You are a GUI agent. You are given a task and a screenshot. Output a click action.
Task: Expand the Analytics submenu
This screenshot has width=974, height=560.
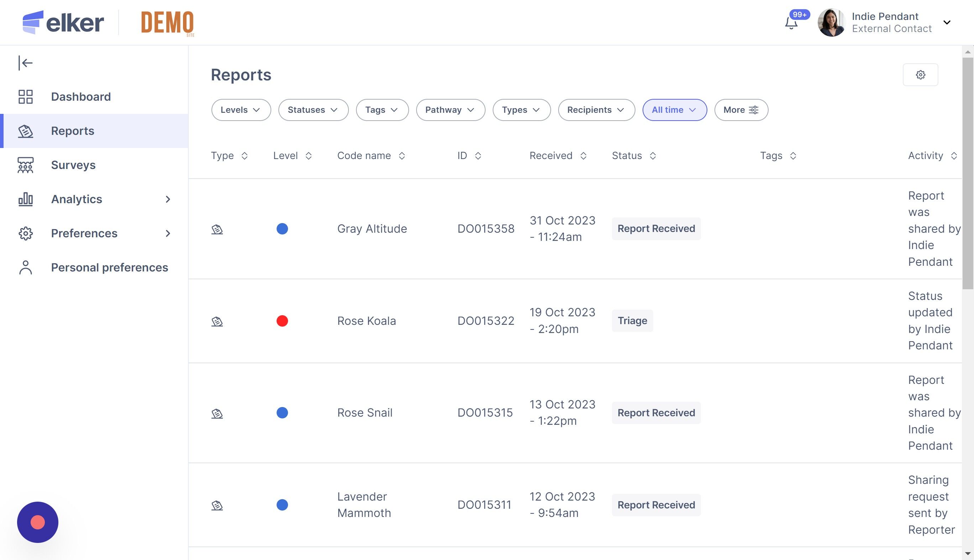pyautogui.click(x=167, y=199)
